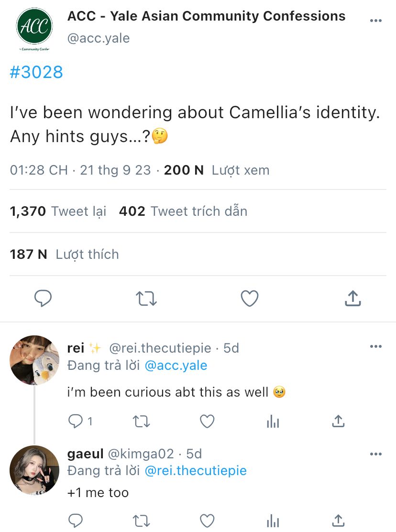Share the main ACC tweet
This screenshot has width=396, height=532.
coord(352,299)
